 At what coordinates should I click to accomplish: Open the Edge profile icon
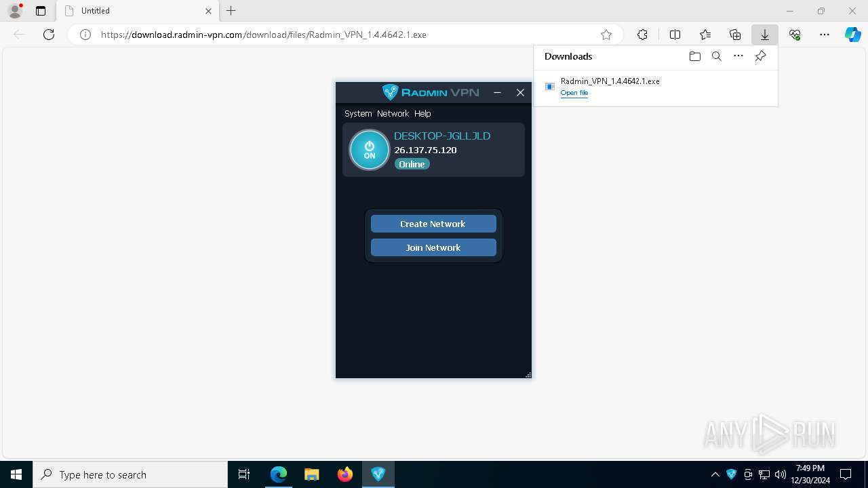[x=15, y=11]
